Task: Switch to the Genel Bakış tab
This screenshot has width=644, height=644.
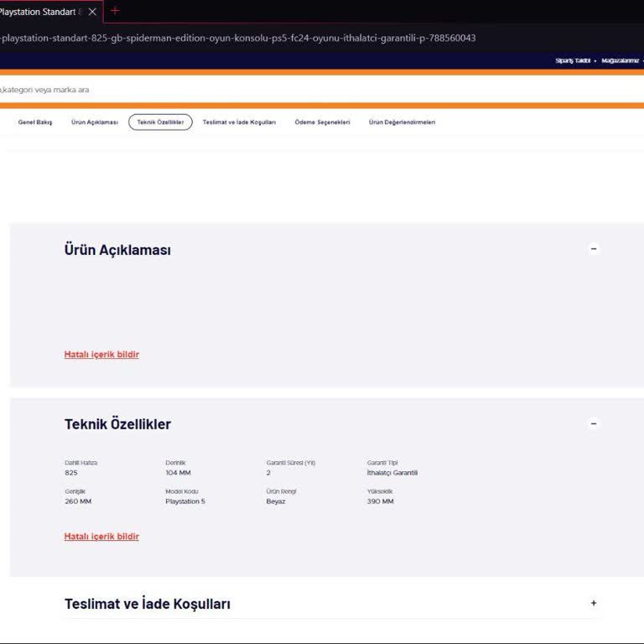Action: click(35, 122)
